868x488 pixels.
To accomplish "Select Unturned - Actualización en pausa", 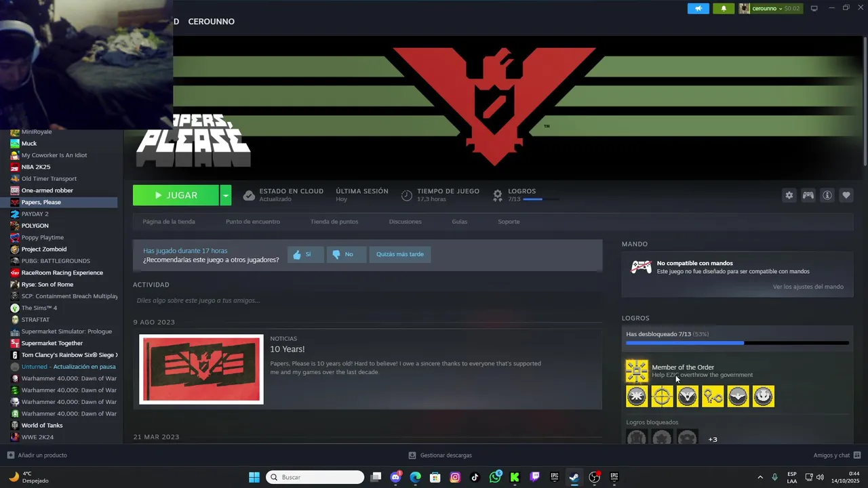I will tap(68, 367).
